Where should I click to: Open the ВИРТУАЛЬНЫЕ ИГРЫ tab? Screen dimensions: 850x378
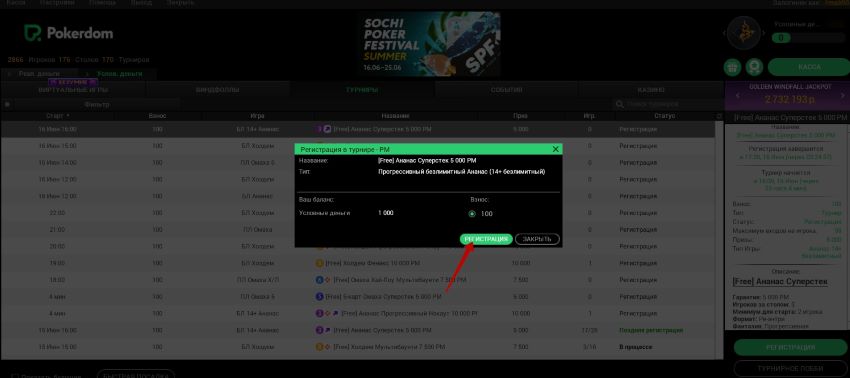pyautogui.click(x=73, y=90)
